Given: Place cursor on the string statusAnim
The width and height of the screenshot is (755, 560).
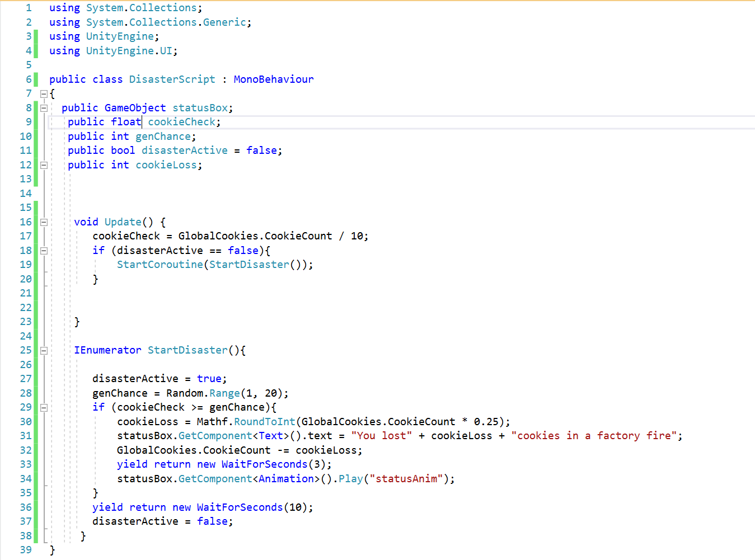Looking at the screenshot, I should 407,478.
